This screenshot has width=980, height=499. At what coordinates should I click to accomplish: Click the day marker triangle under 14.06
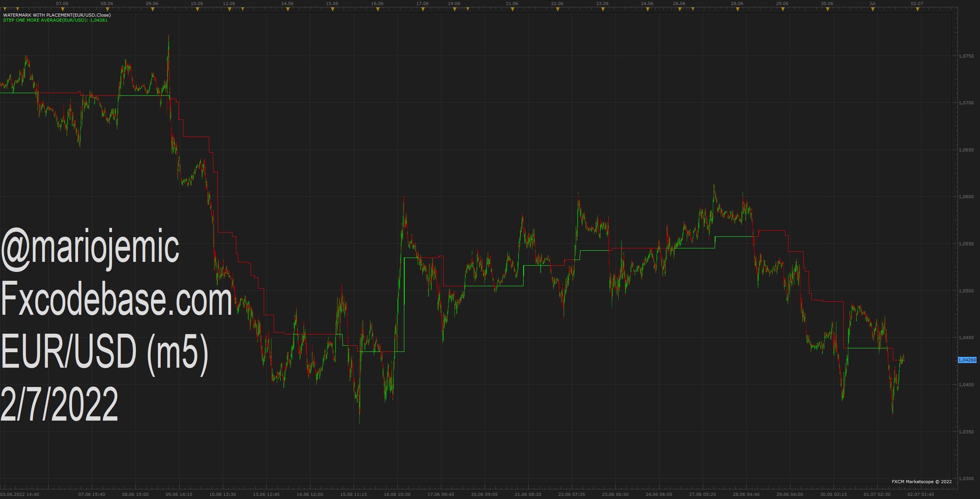[x=288, y=9]
